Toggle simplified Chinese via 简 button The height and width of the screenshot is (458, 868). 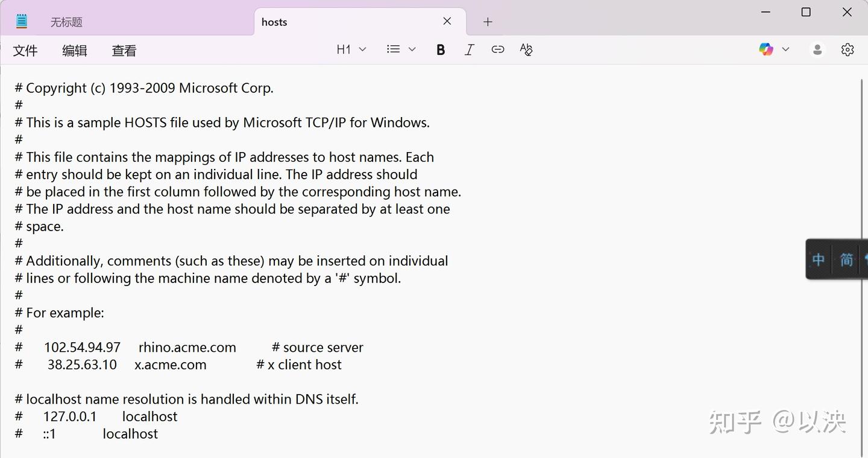click(846, 259)
